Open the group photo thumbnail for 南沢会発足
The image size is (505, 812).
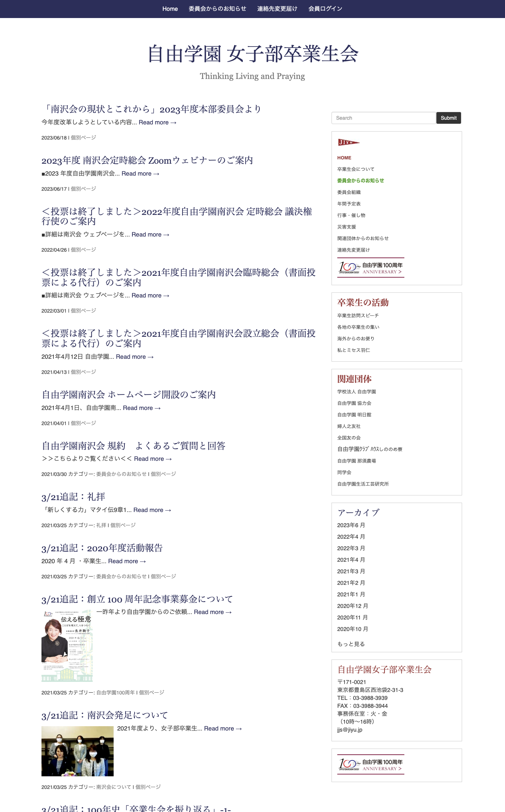point(78,751)
